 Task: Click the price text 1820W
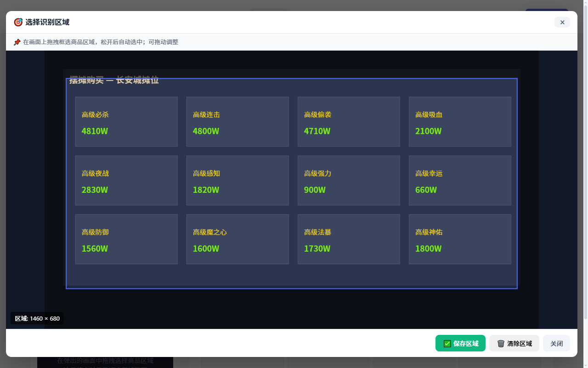pyautogui.click(x=206, y=190)
